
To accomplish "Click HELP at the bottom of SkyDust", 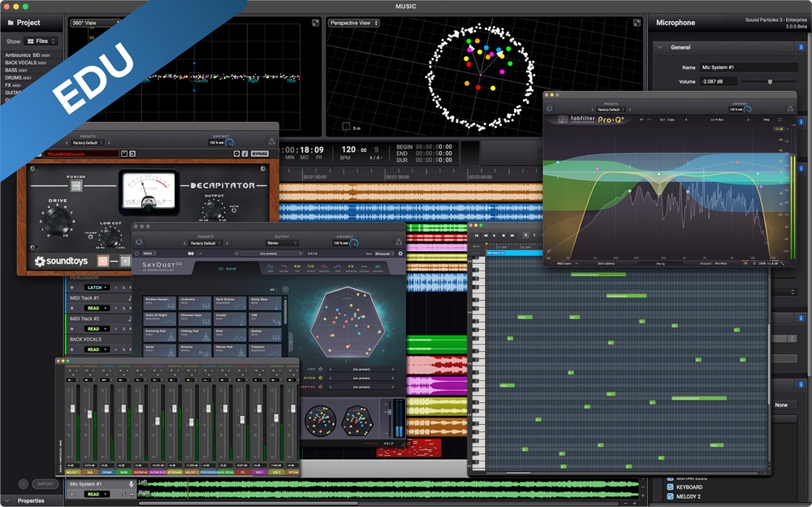I will (x=388, y=444).
